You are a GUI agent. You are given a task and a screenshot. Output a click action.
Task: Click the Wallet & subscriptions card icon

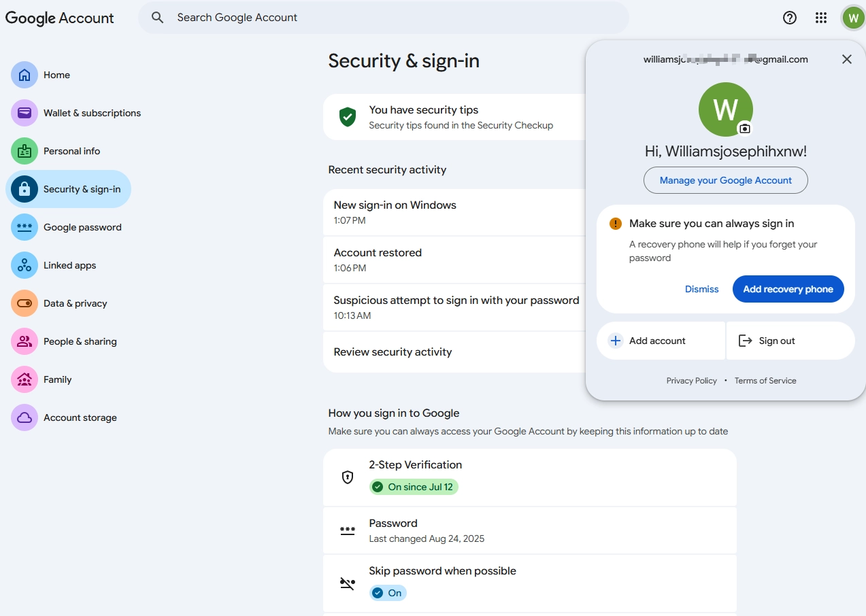24,113
